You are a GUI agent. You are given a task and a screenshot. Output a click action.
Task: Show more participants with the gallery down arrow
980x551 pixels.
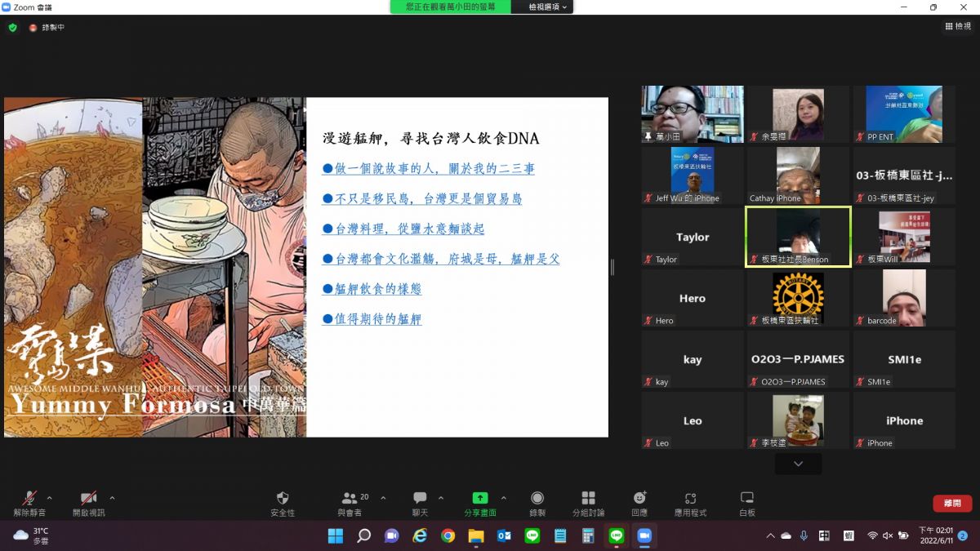(x=798, y=464)
